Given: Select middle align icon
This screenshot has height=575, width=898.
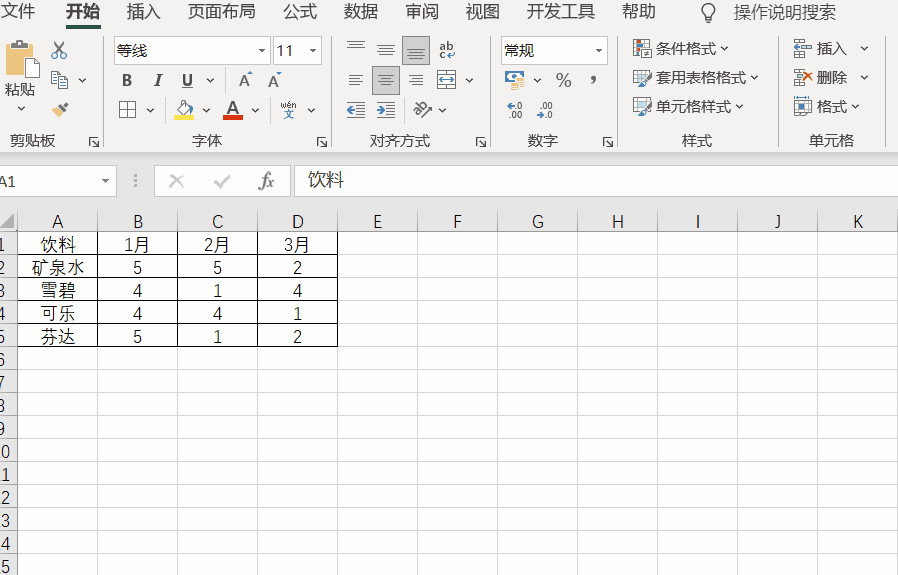Looking at the screenshot, I should (386, 50).
